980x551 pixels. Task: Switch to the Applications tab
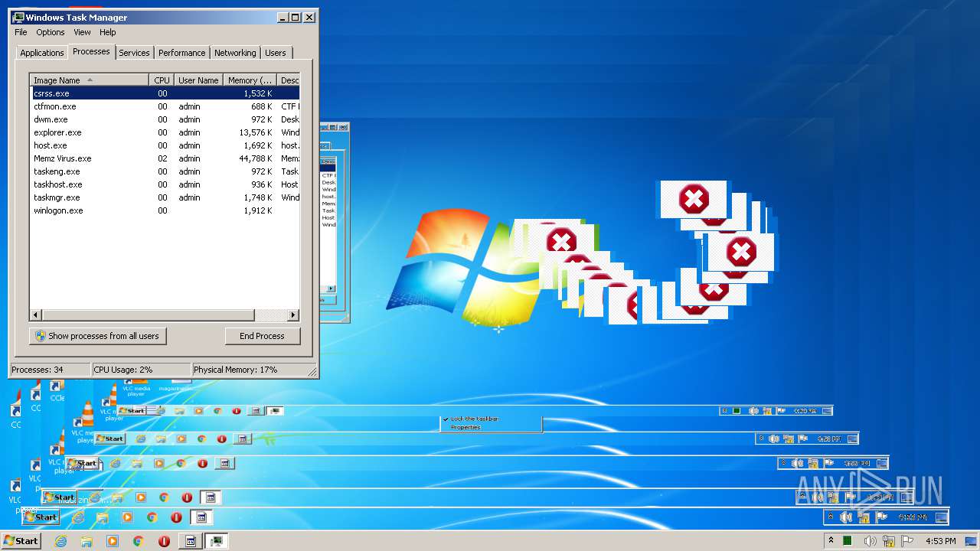click(x=41, y=53)
